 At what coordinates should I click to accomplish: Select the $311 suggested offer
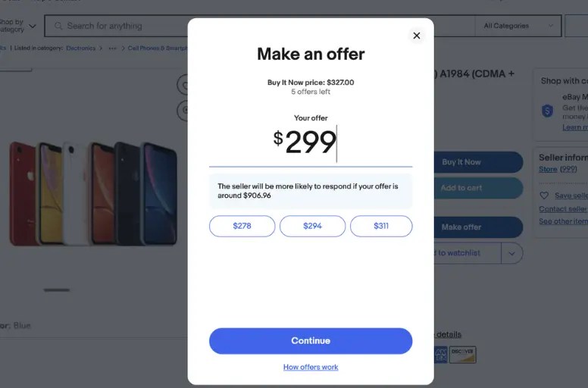click(381, 226)
